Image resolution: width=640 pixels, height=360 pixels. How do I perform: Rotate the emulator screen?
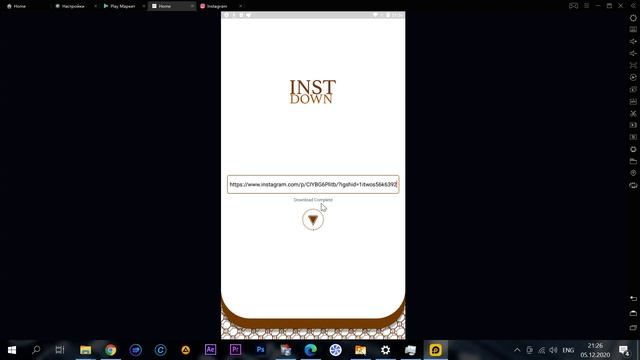pos(633,185)
